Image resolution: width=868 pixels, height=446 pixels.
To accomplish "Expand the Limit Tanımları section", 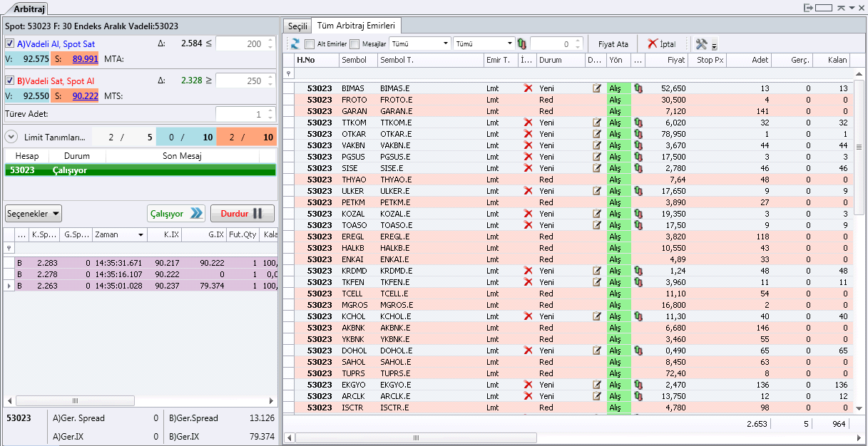I will [x=11, y=137].
